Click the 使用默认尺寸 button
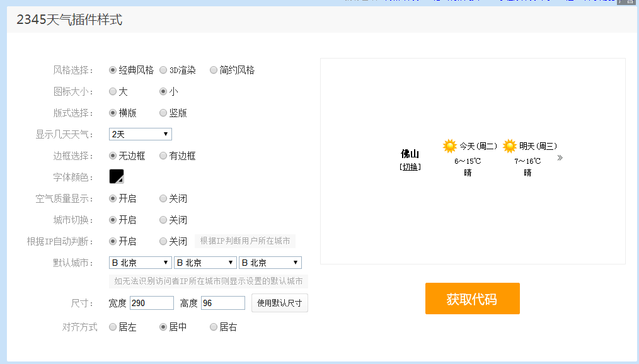Screen dimensions: 639x364 point(280,303)
